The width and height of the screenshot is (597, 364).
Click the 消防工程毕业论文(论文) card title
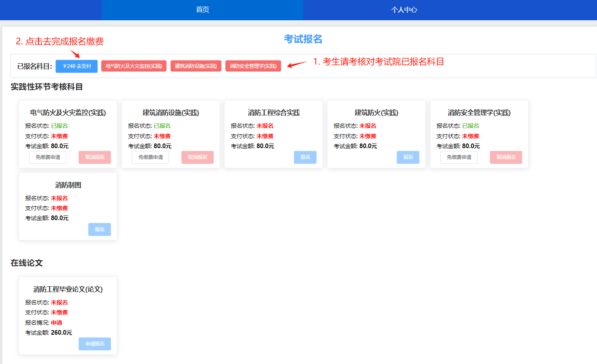pos(68,289)
